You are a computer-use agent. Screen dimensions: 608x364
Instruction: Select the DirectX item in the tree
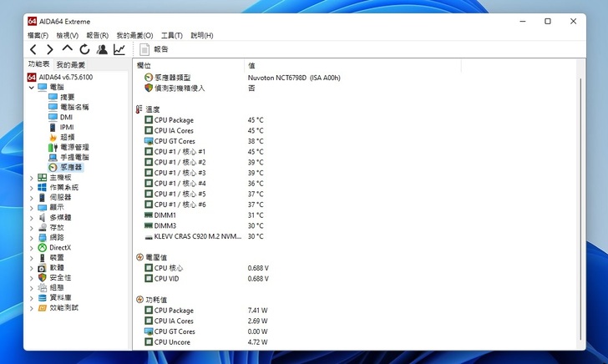tap(60, 247)
